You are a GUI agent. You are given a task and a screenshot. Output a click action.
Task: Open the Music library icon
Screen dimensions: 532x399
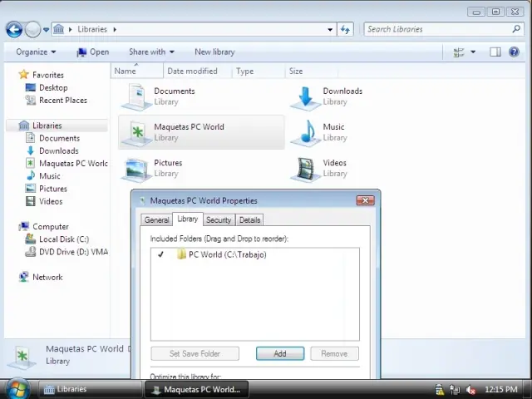pyautogui.click(x=306, y=132)
